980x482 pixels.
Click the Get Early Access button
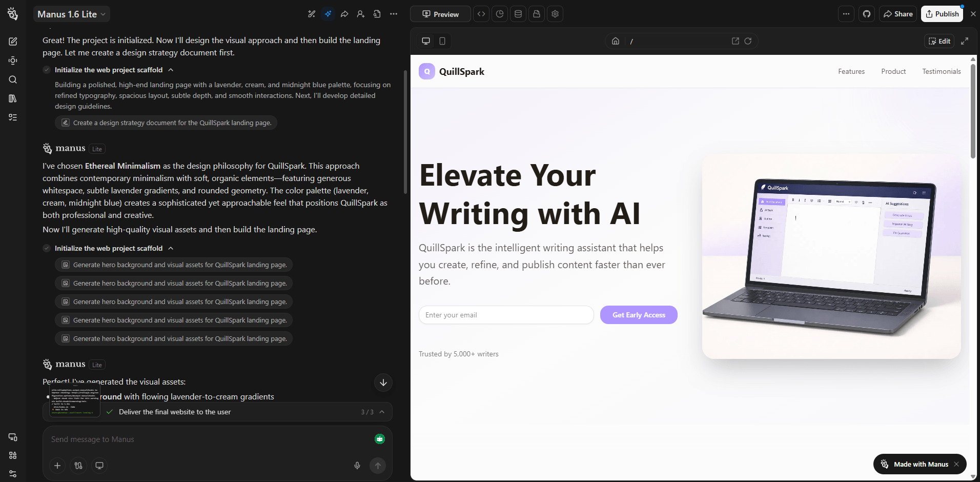pos(639,315)
